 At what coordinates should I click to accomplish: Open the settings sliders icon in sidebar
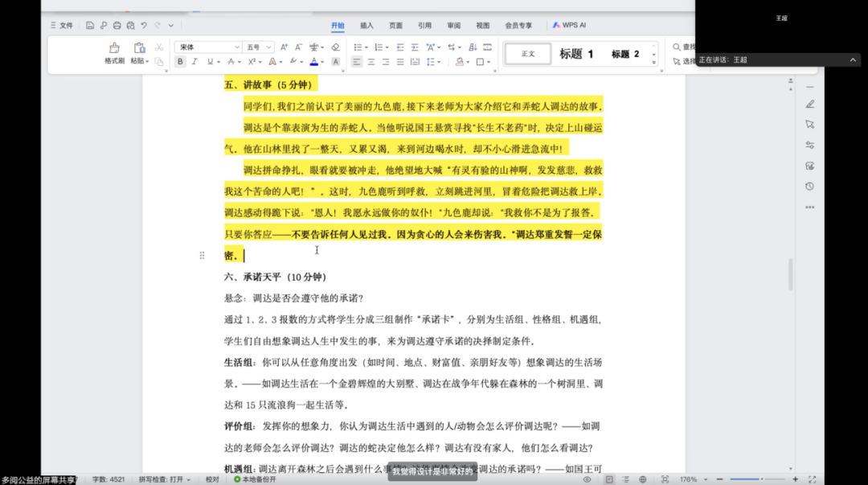810,146
